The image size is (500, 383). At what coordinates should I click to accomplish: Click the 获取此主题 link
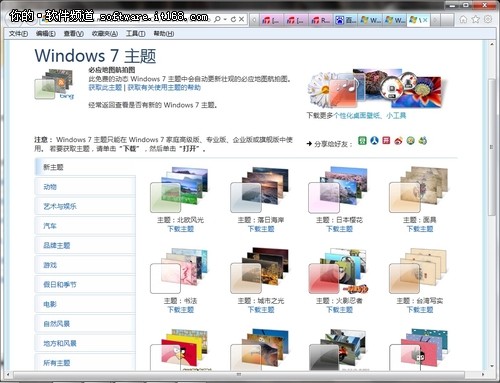(x=105, y=88)
